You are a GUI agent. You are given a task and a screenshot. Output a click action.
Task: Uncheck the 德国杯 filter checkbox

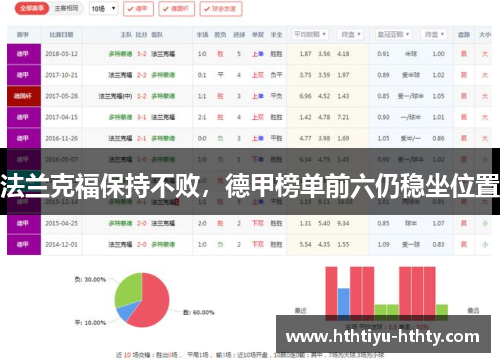point(176,9)
